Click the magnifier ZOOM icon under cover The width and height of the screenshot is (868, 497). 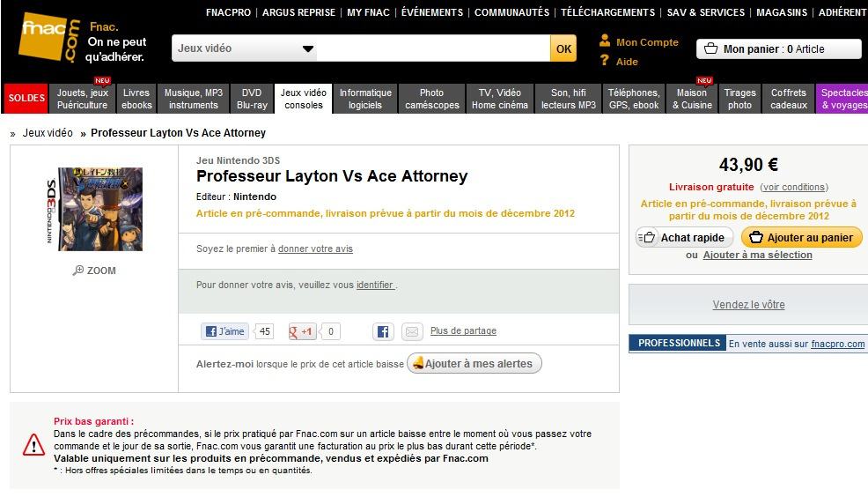click(x=78, y=271)
